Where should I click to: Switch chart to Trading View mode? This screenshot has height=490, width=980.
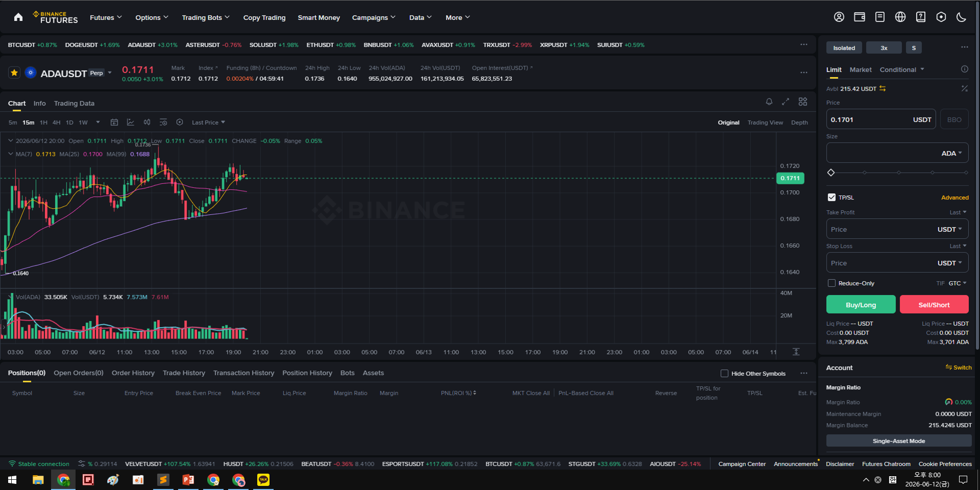click(765, 122)
